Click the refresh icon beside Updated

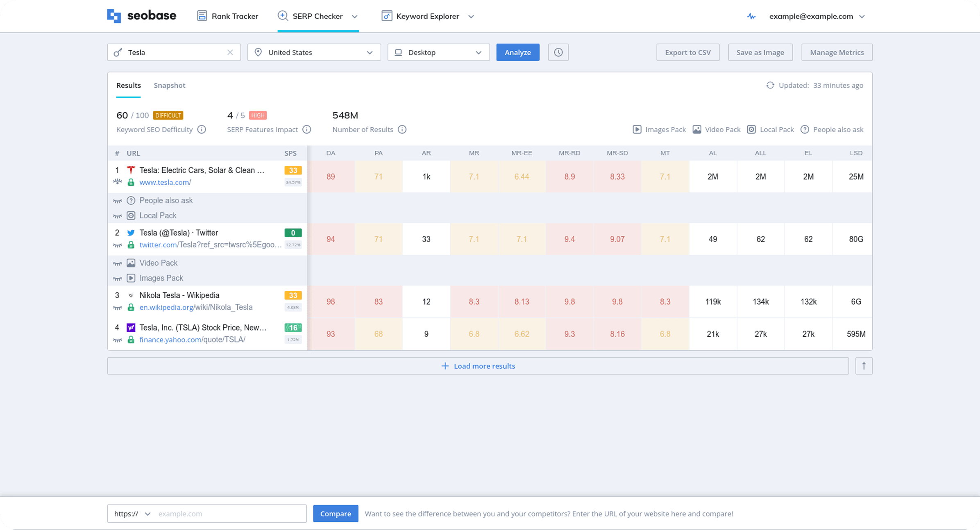click(770, 85)
